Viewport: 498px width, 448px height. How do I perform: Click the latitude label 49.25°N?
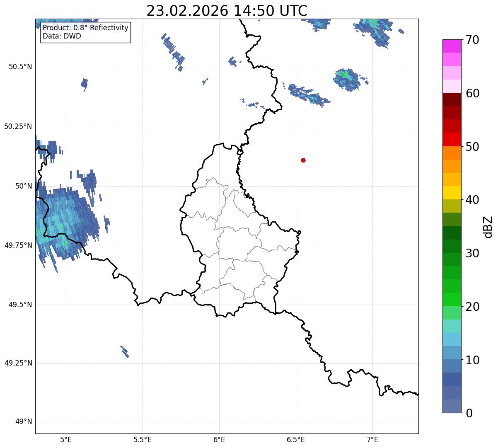pyautogui.click(x=18, y=363)
